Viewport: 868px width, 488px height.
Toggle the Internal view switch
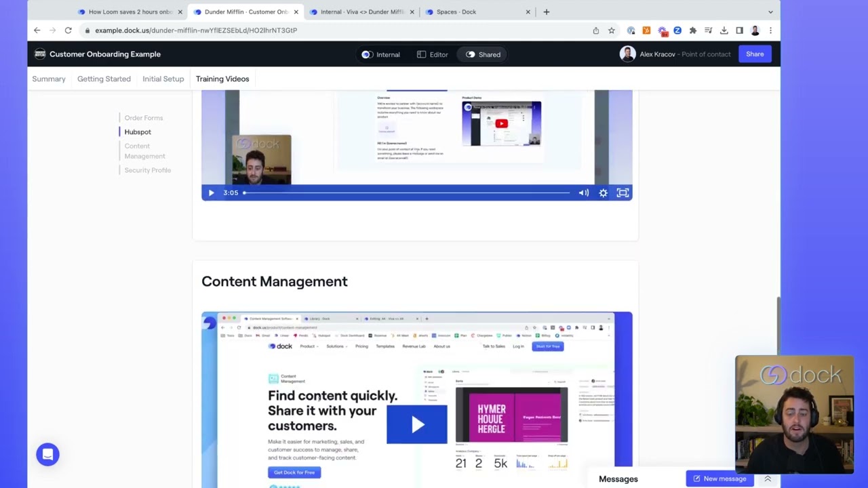tap(380, 54)
